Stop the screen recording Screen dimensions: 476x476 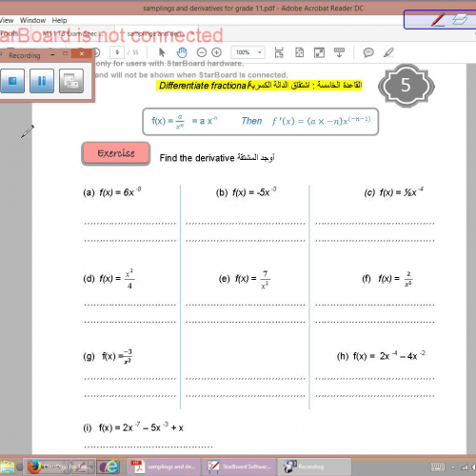click(12, 81)
